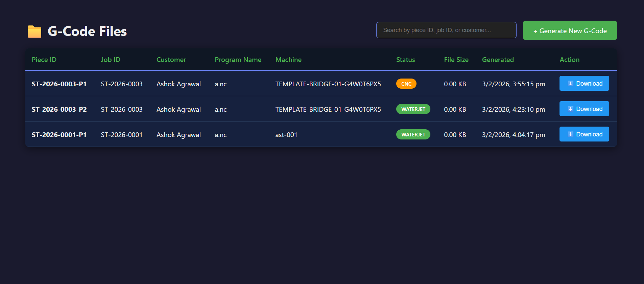Select the Status column header
This screenshot has width=644, height=284.
(x=405, y=60)
